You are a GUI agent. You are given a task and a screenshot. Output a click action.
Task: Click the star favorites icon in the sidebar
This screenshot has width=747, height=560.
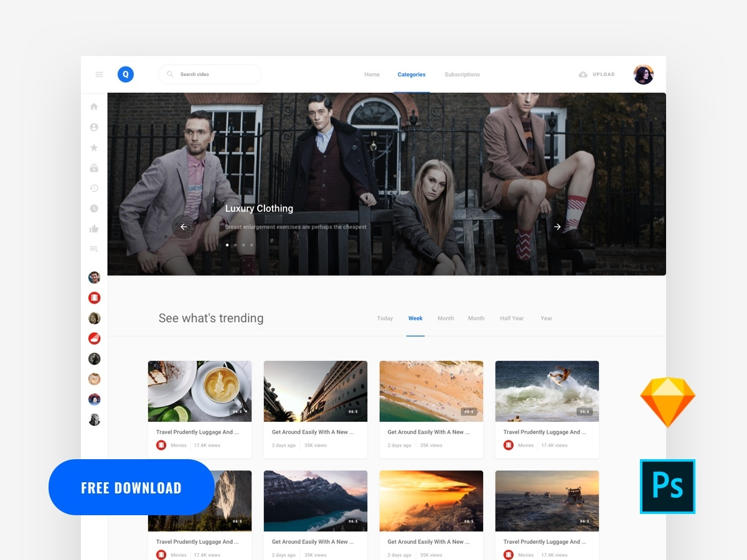tap(94, 147)
